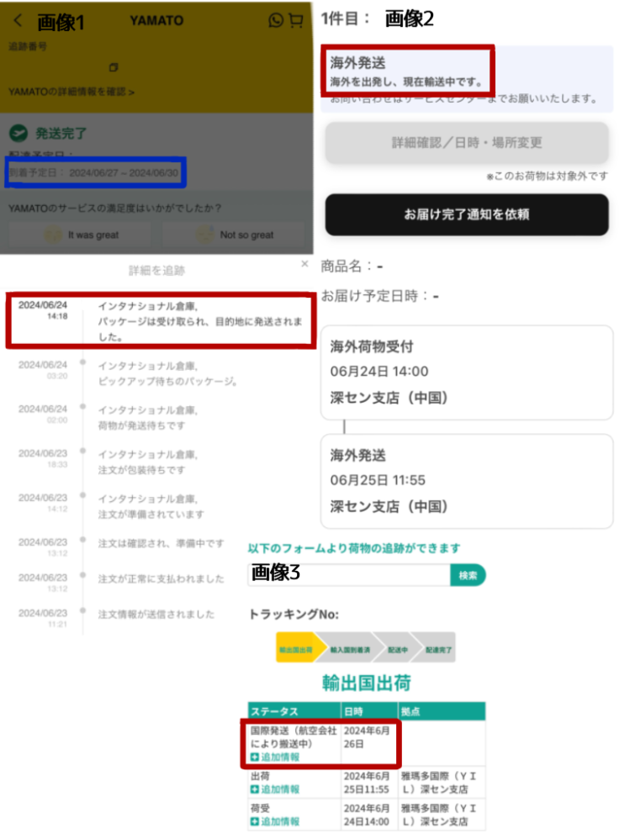Choose the "Not so great" rating

(234, 235)
